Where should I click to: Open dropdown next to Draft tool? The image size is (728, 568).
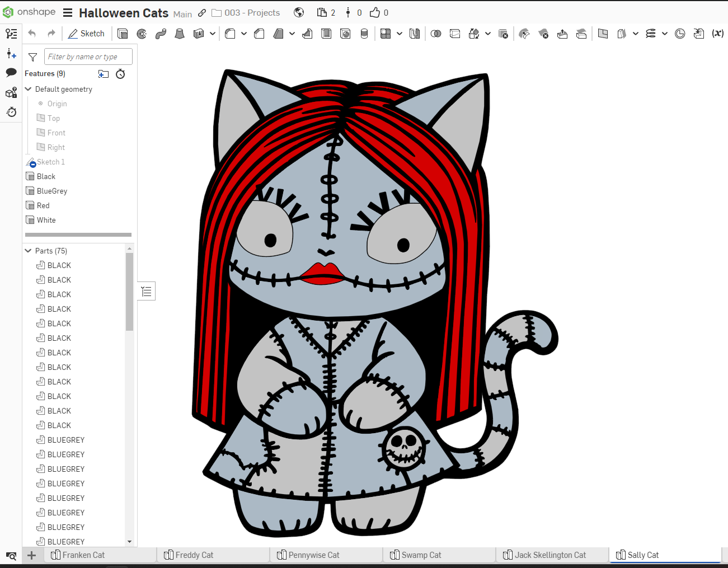292,34
